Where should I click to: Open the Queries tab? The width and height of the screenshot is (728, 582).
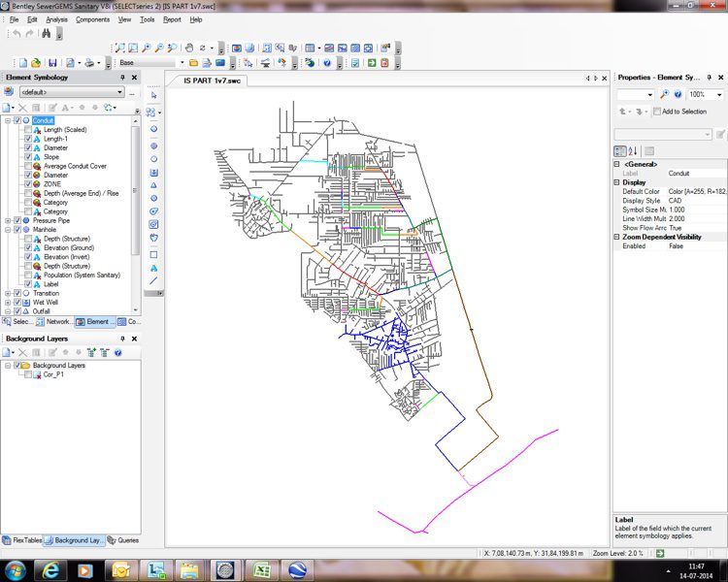123,539
